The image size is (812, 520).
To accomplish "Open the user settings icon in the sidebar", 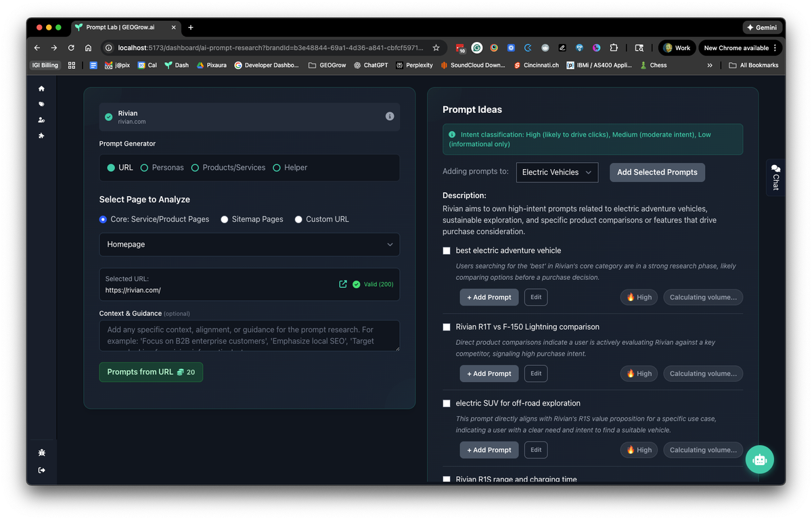I will tap(41, 120).
